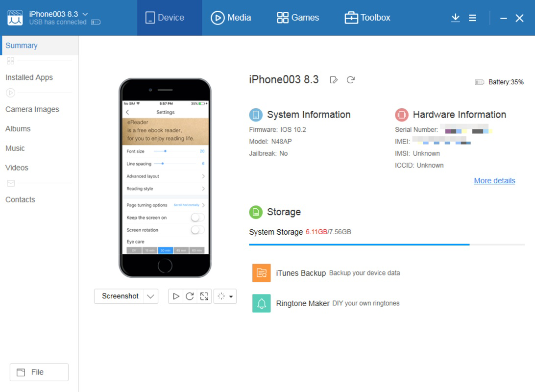
Task: Toggle Keep the screen on switch
Action: (x=197, y=218)
